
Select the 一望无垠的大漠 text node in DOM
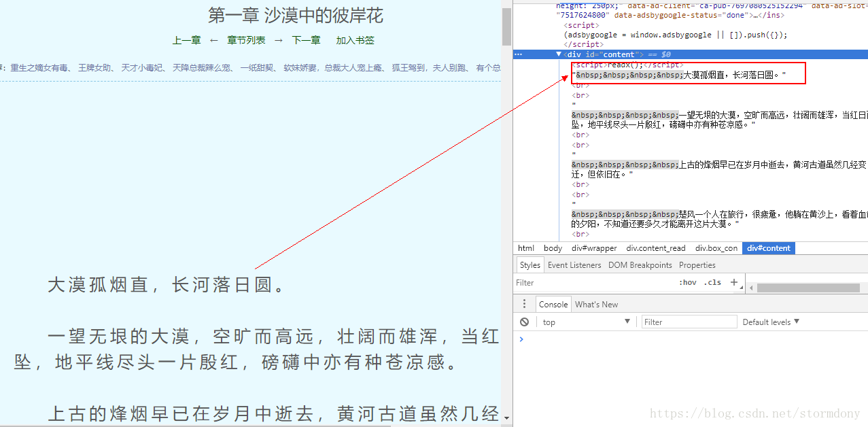click(x=719, y=120)
